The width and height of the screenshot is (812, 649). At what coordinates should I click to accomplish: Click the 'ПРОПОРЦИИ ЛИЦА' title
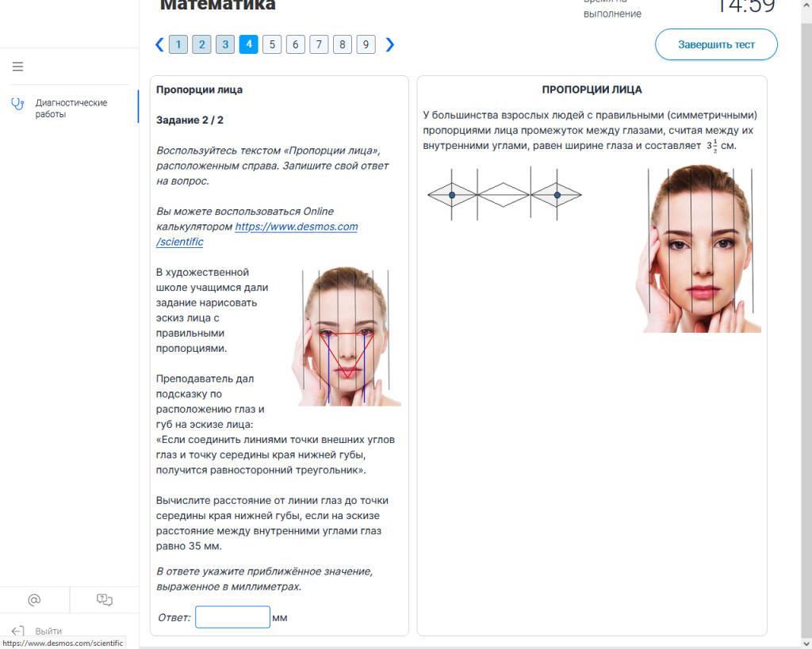point(592,90)
